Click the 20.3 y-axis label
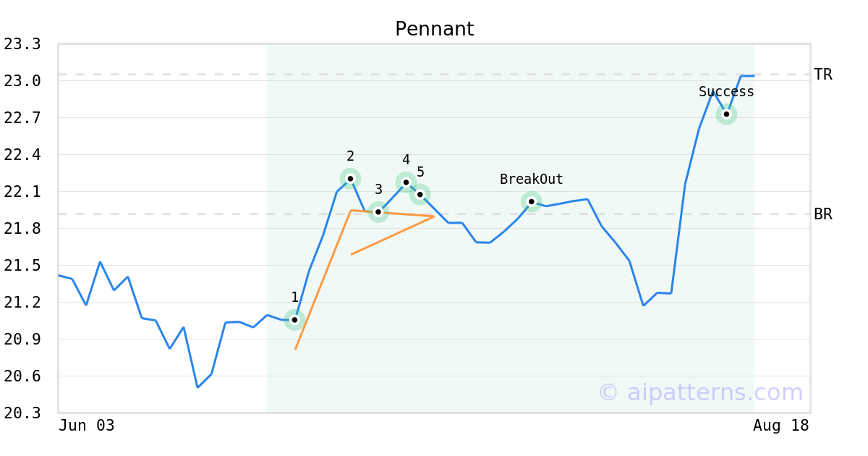 pos(22,413)
